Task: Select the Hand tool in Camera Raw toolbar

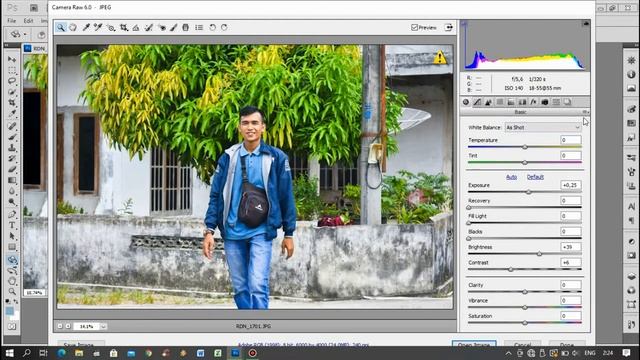Action: point(73,27)
